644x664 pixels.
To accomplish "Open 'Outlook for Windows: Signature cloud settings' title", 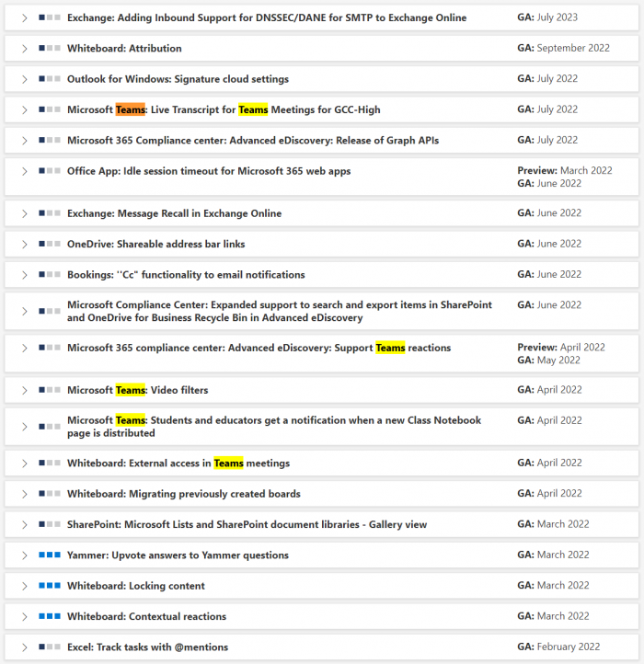I will [x=178, y=79].
